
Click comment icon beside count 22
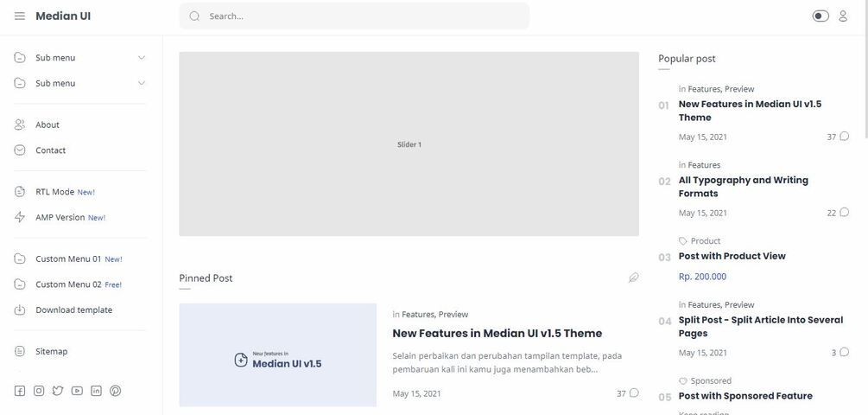pyautogui.click(x=844, y=212)
